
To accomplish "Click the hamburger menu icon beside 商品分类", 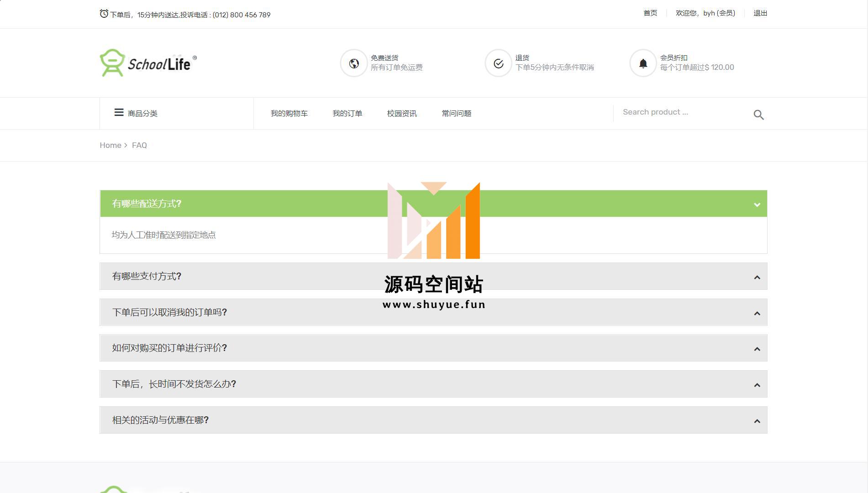I will (x=119, y=113).
